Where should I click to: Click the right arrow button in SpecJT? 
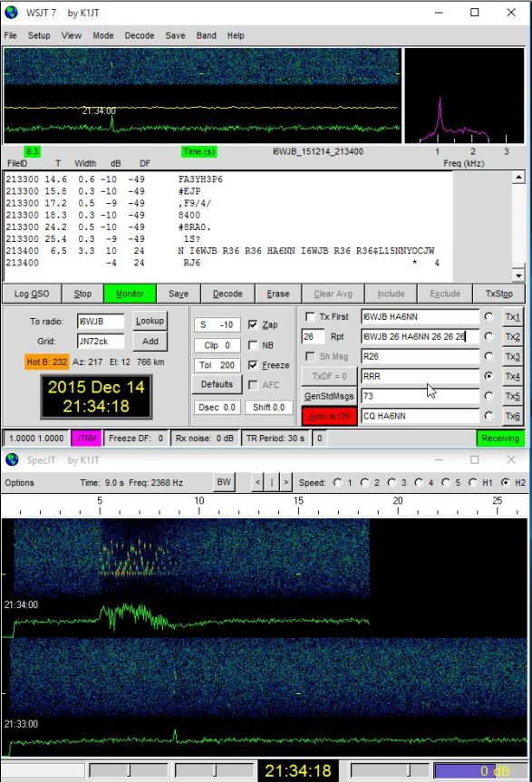click(285, 482)
